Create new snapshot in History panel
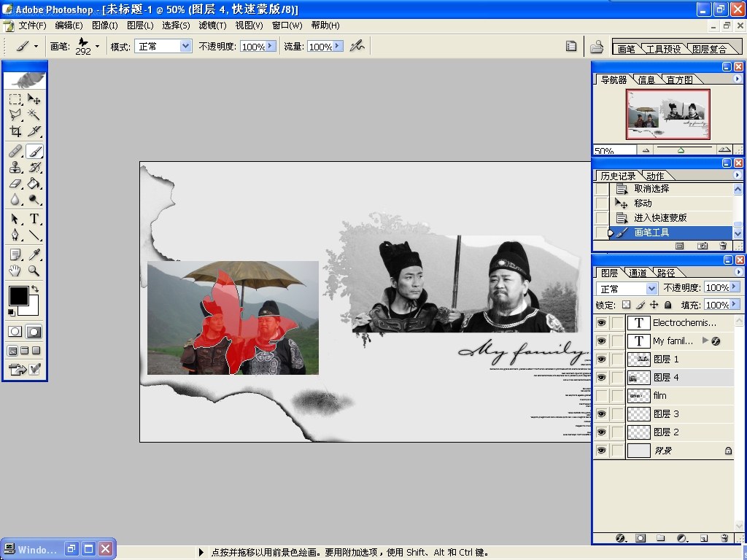747x560 pixels. 703,246
